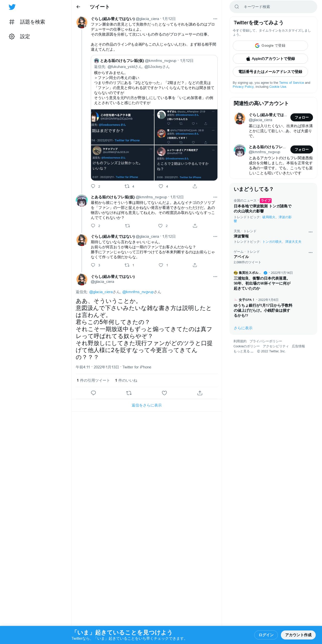Sign up with Google で登録 button
Viewport: 322px width, 644px height.
pyautogui.click(x=270, y=46)
